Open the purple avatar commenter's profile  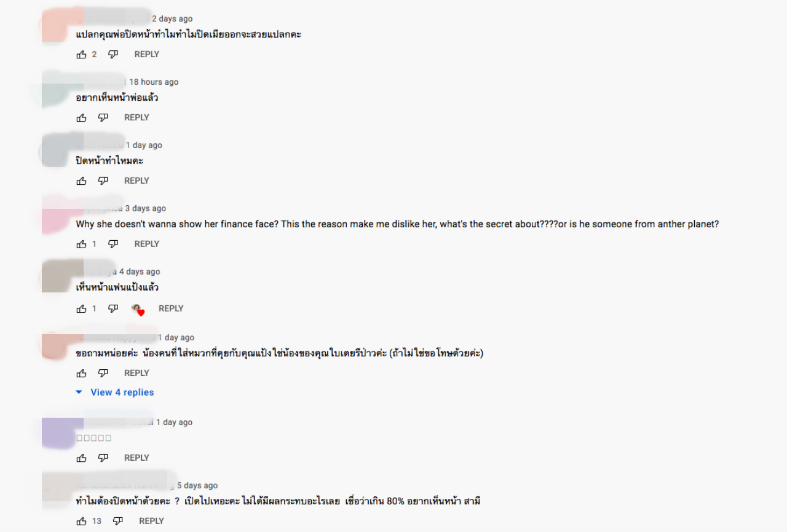click(x=62, y=432)
